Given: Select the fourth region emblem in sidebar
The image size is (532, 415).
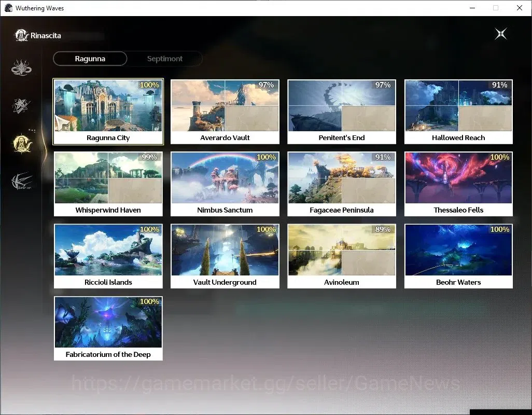Looking at the screenshot, I should pos(22,181).
